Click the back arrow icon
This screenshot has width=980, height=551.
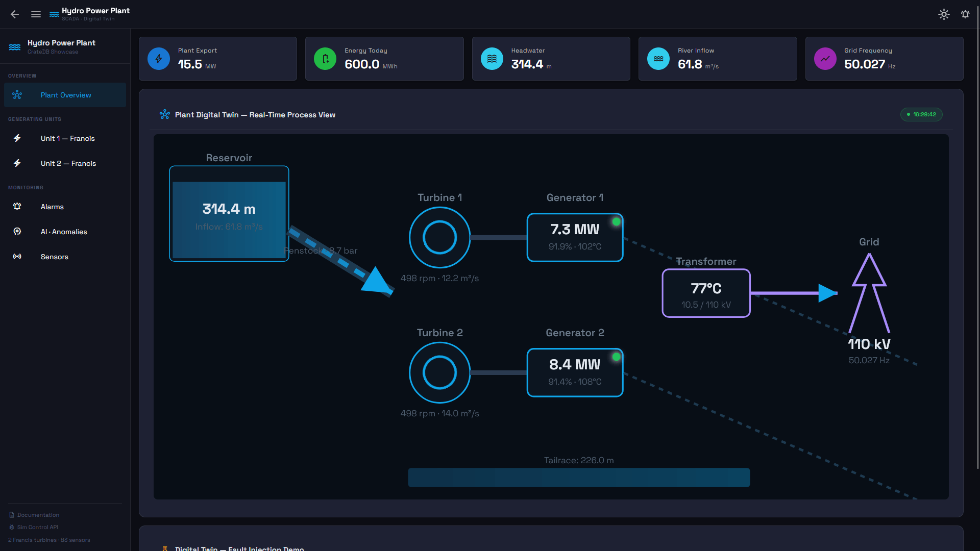pyautogui.click(x=15, y=14)
